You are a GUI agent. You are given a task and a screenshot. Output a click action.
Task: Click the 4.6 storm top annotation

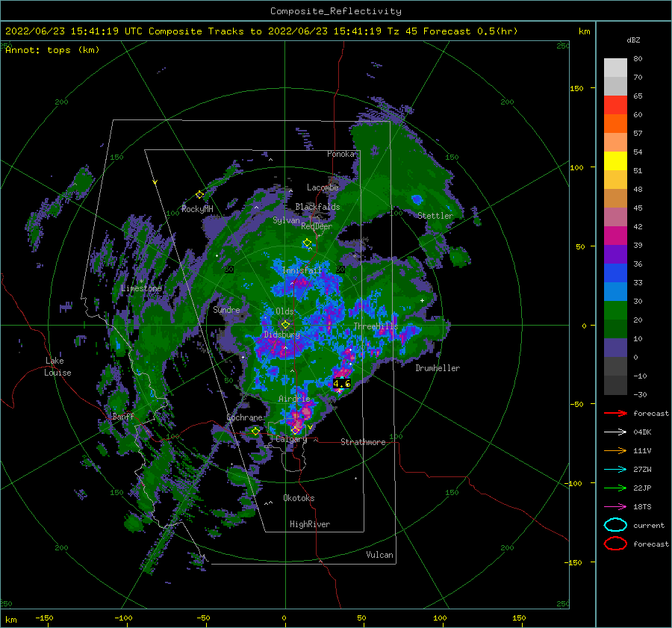pyautogui.click(x=341, y=383)
